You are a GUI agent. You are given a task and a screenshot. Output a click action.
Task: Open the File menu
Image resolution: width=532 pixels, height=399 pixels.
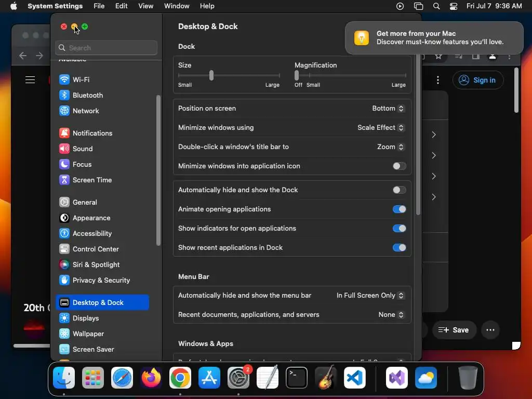(x=99, y=6)
